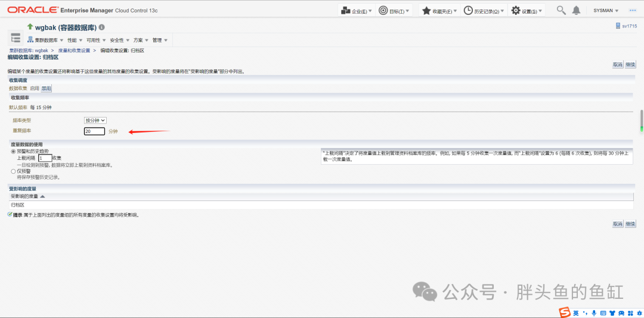Select the 预警和历史趋势 radio button

(x=13, y=152)
